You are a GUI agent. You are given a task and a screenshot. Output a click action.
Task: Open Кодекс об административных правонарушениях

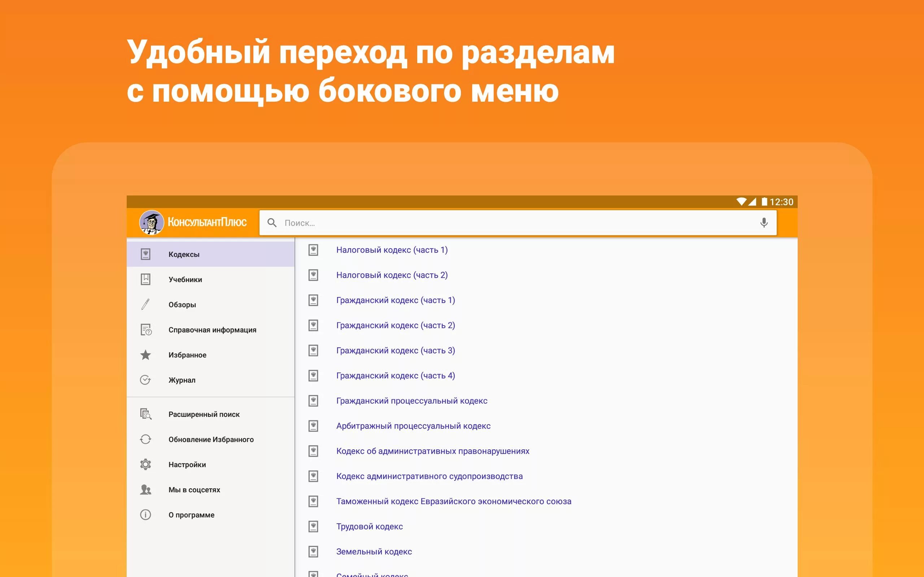click(x=433, y=451)
